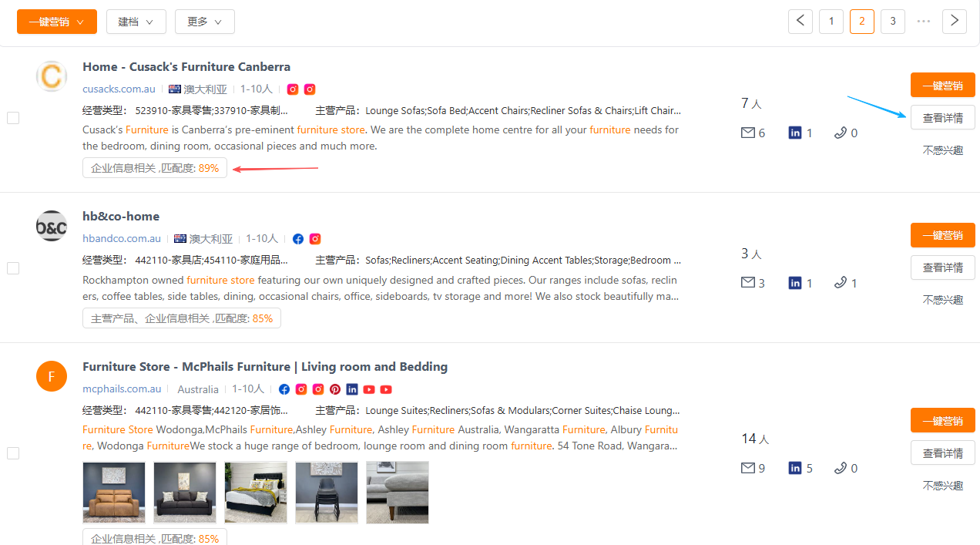Click 一键营销 for hb&co-home

click(943, 235)
